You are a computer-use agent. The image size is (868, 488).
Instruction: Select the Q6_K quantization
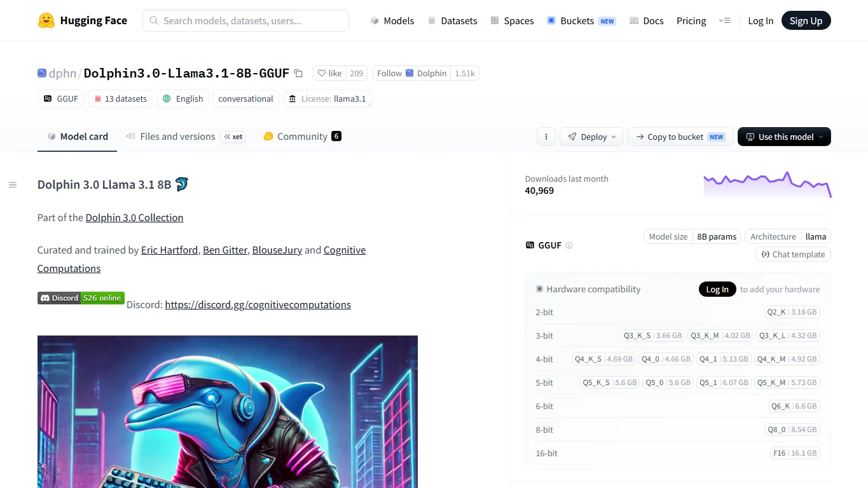tap(794, 406)
